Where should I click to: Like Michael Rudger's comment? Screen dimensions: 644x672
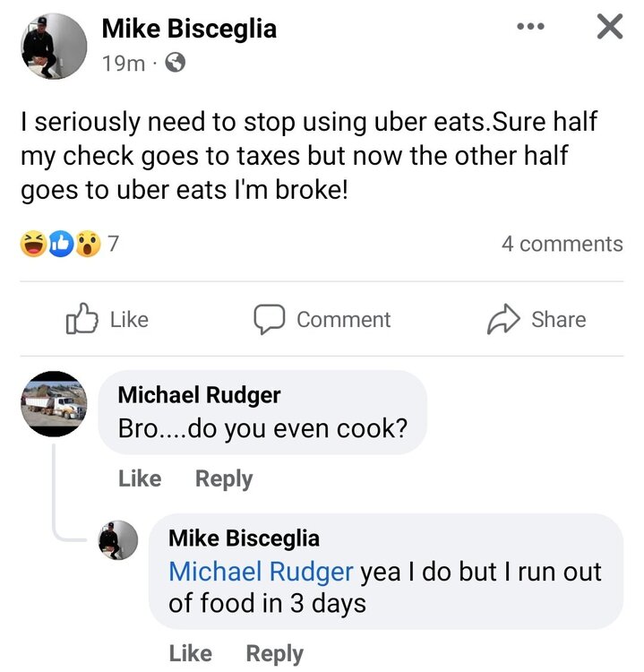139,478
